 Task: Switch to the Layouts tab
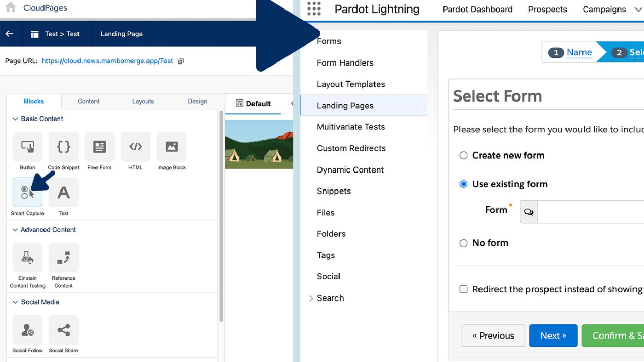point(143,101)
